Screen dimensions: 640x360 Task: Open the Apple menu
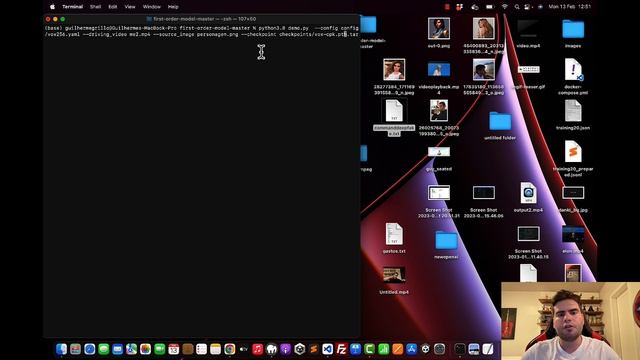pyautogui.click(x=52, y=7)
